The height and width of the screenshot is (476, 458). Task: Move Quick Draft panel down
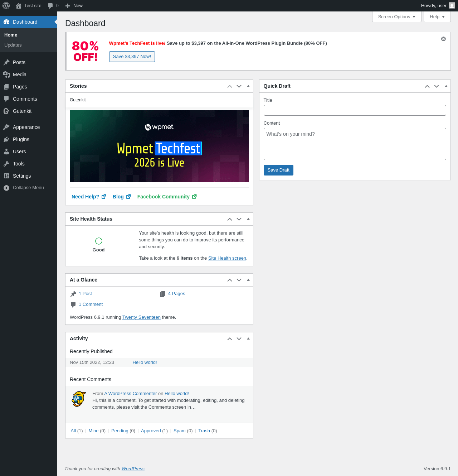click(x=437, y=86)
